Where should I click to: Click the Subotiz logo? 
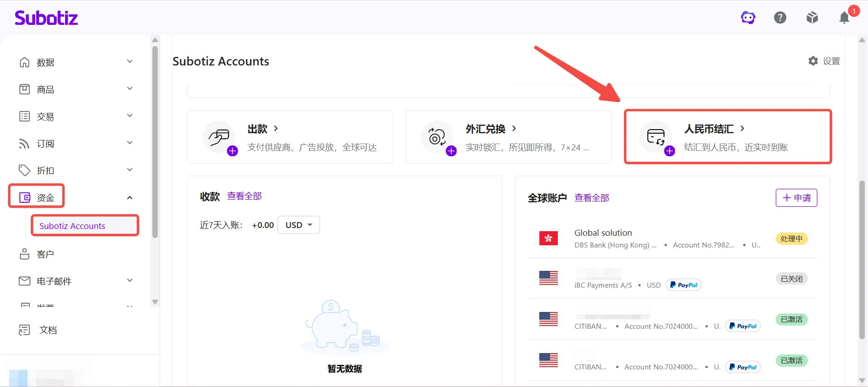(x=46, y=18)
